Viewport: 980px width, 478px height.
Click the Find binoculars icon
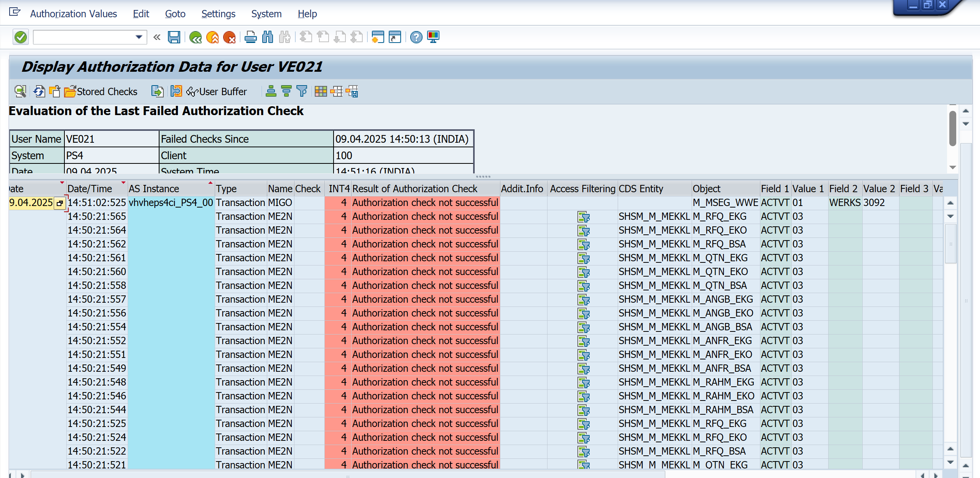[x=268, y=37]
